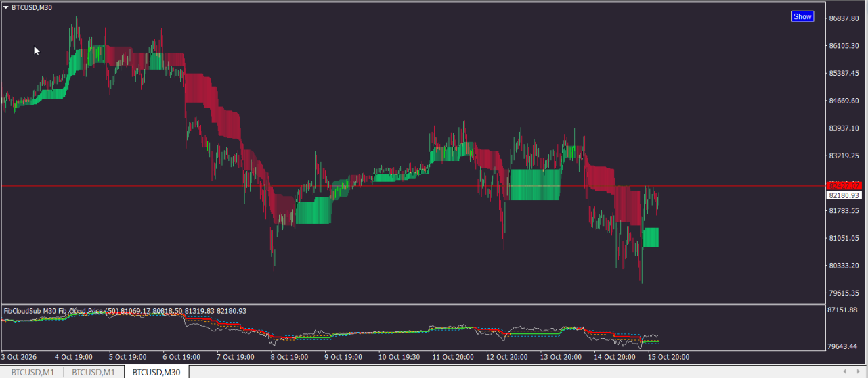Viewport: 868px width, 378px height.
Task: Click the current price label 82180.93
Action: tap(844, 195)
